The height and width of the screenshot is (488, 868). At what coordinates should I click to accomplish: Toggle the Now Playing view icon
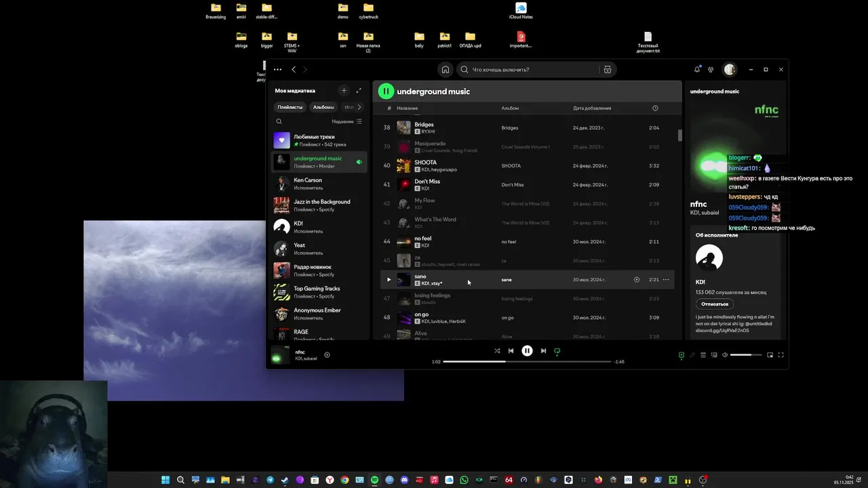(682, 355)
